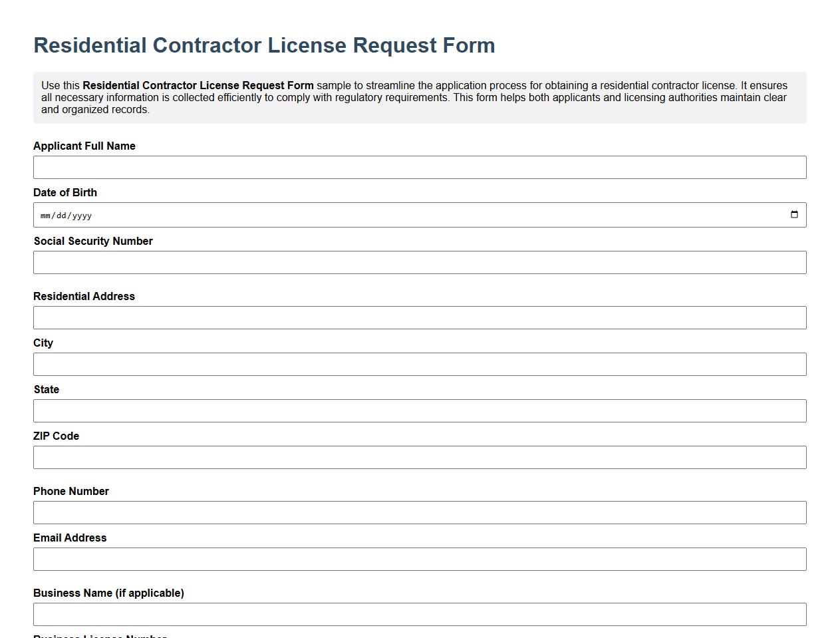The height and width of the screenshot is (638, 840).
Task: Click the Applicant Full Name label
Action: point(84,146)
